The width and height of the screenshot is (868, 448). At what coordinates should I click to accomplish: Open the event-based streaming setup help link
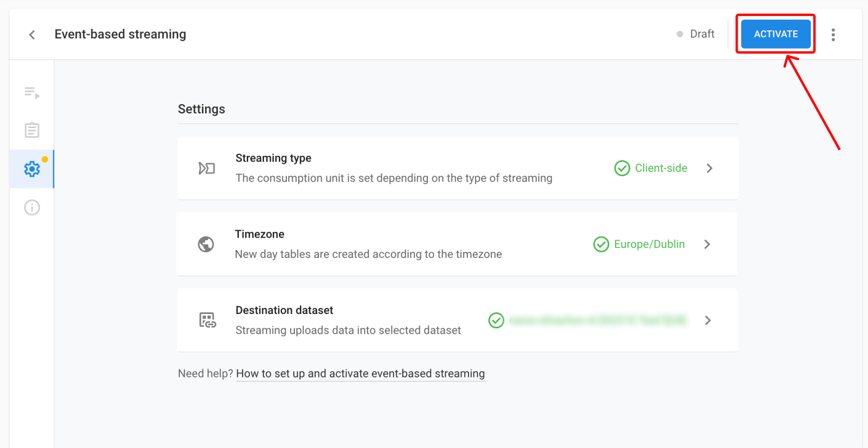pos(361,374)
